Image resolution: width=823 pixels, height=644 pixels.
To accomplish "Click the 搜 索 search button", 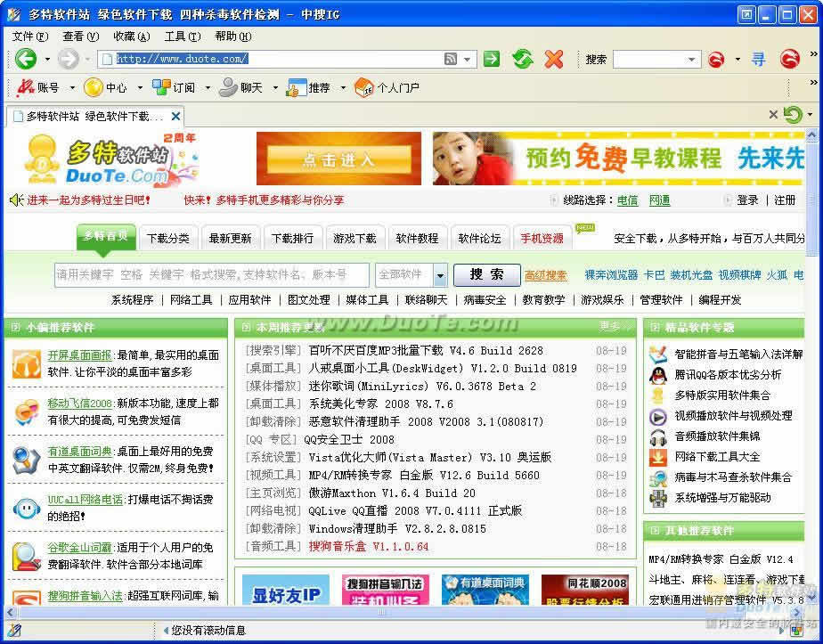I will [x=486, y=274].
